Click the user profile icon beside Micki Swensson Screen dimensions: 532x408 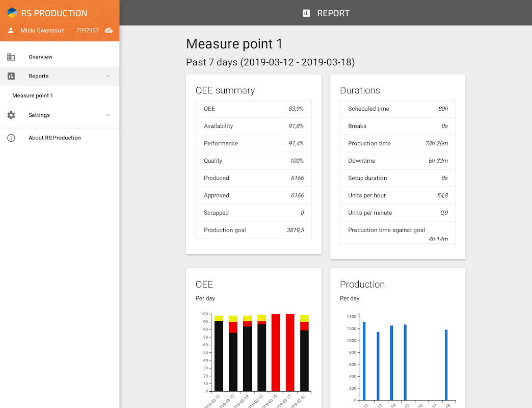click(11, 30)
